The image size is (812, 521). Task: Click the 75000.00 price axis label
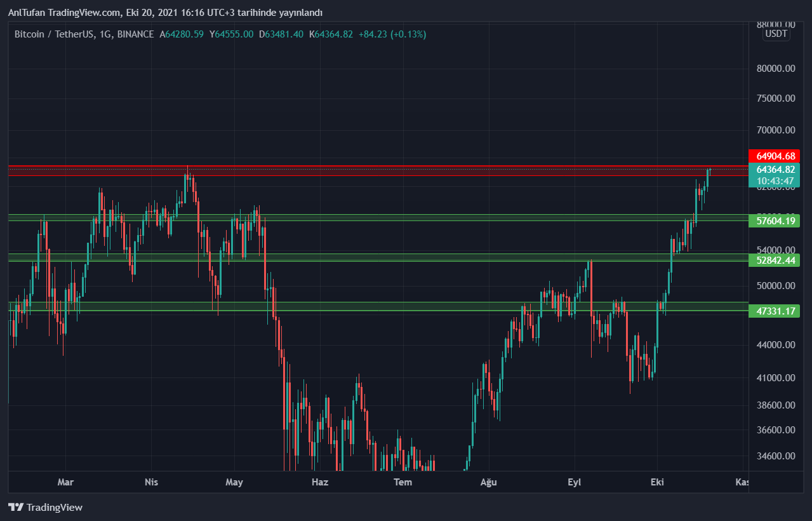coord(775,98)
